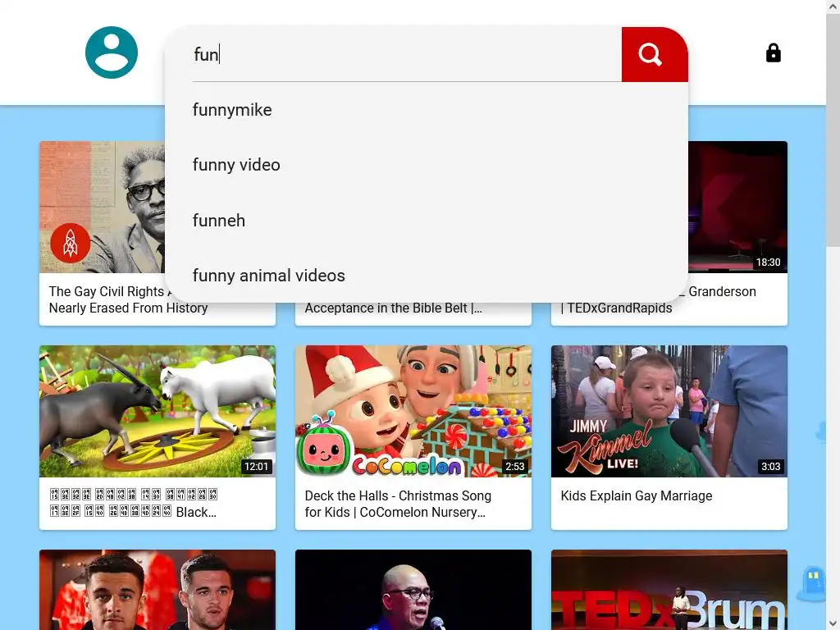840x630 pixels.
Task: Choose the "funny video" suggestion
Action: click(x=427, y=165)
